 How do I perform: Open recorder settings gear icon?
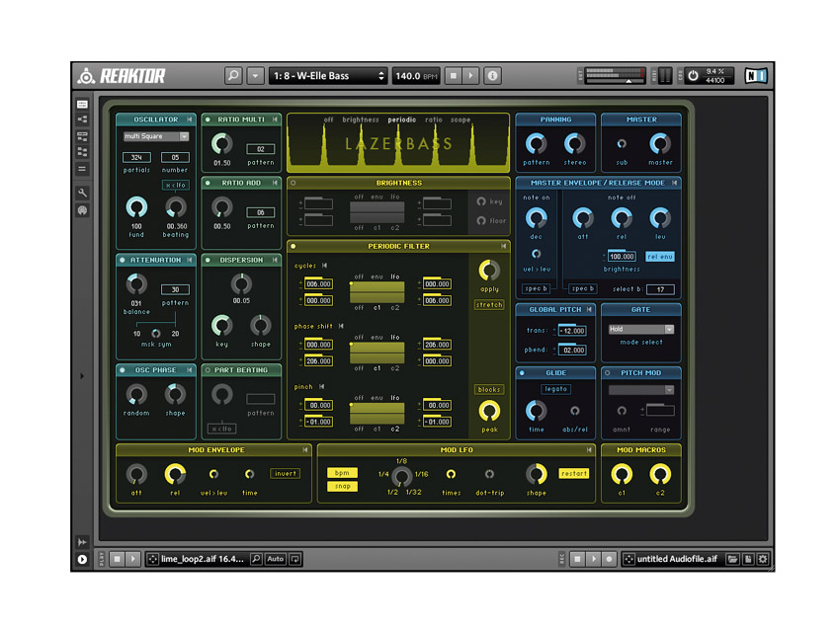pyautogui.click(x=763, y=559)
